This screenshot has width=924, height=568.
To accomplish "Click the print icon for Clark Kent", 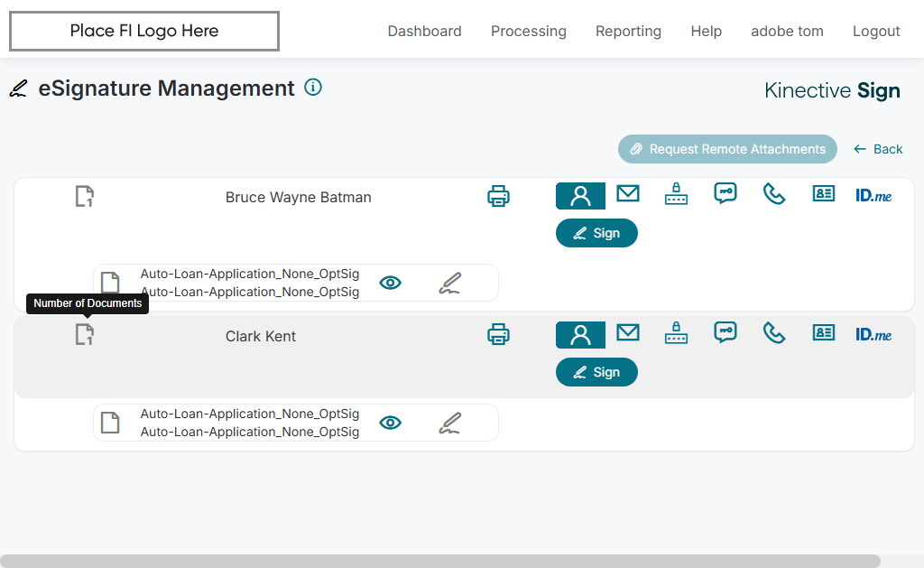I will (498, 335).
